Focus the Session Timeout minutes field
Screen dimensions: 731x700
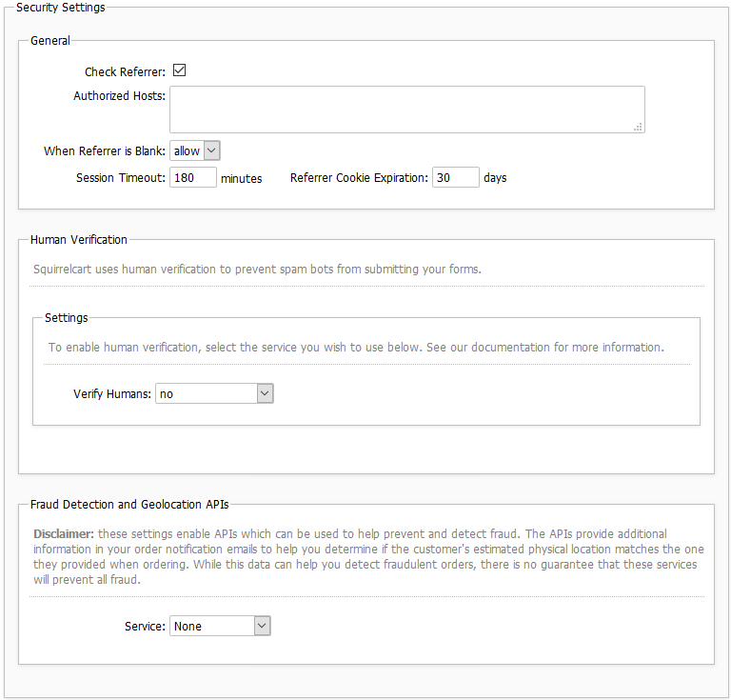pyautogui.click(x=193, y=177)
